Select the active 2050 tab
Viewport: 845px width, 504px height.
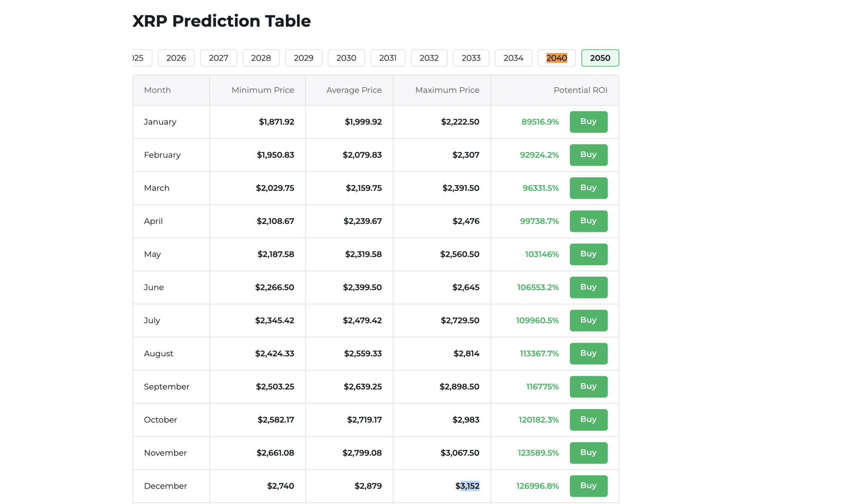tap(600, 58)
